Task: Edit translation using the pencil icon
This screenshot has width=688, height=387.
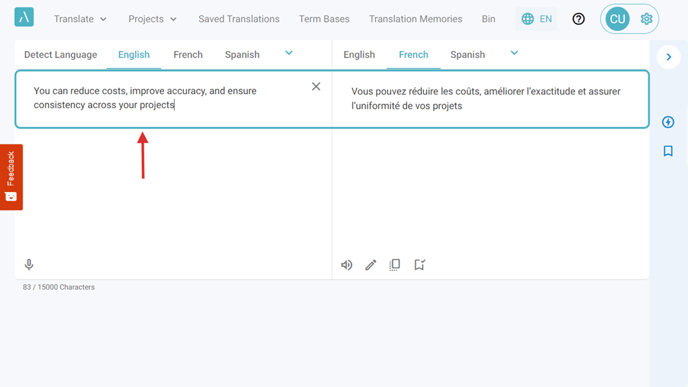Action: pos(371,265)
